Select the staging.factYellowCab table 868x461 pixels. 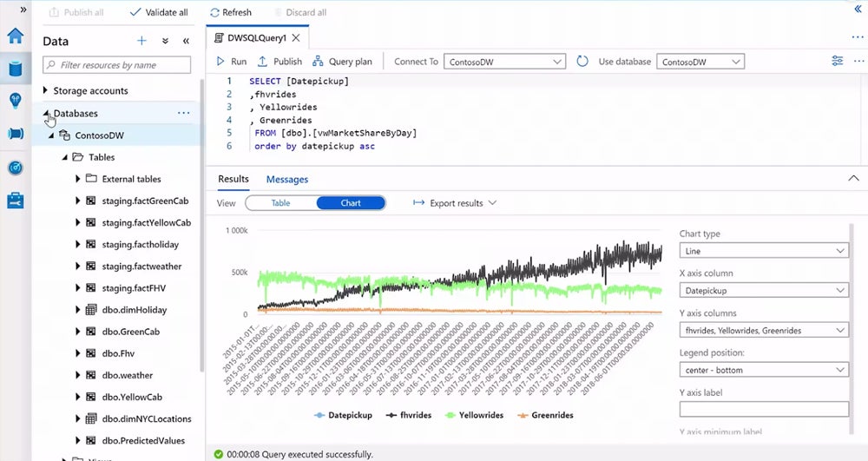[146, 222]
